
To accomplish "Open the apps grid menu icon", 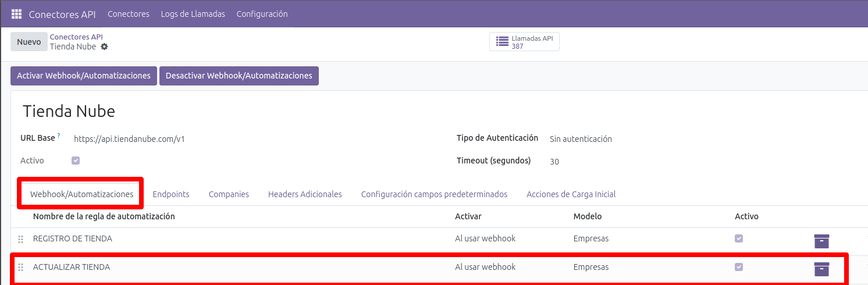I will pos(16,13).
